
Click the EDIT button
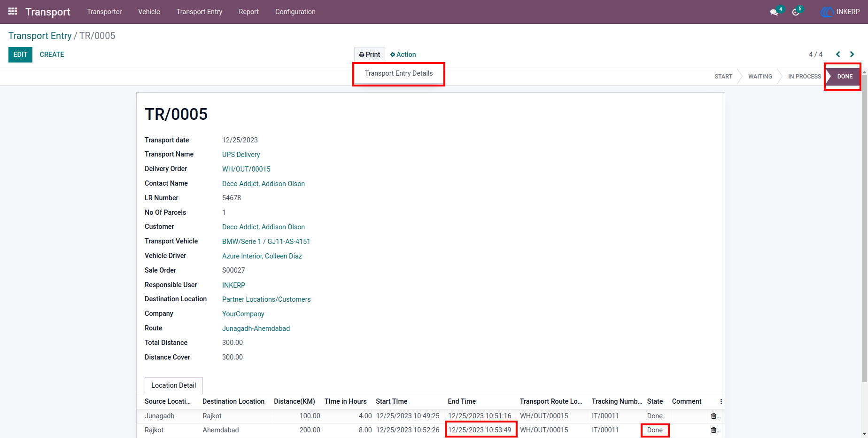[x=20, y=55]
